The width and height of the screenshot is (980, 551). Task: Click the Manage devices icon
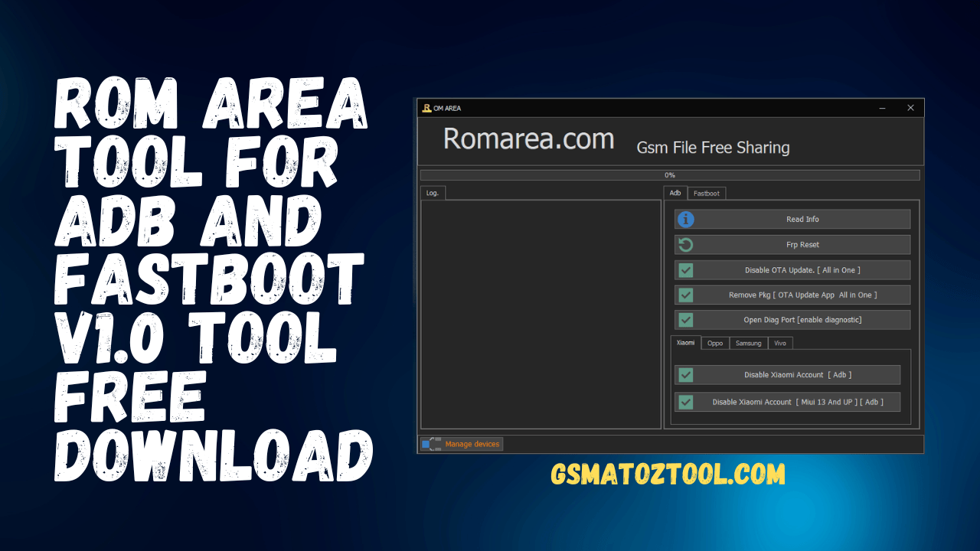(x=430, y=444)
